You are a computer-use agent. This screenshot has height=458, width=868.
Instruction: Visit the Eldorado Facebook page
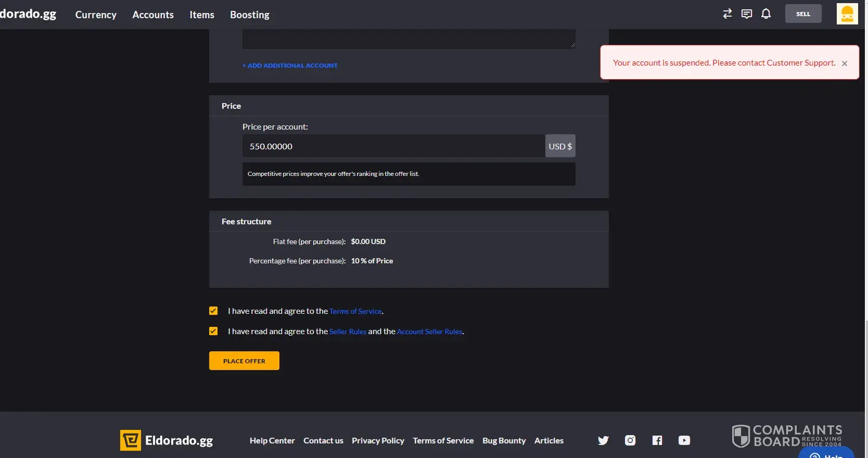(657, 440)
